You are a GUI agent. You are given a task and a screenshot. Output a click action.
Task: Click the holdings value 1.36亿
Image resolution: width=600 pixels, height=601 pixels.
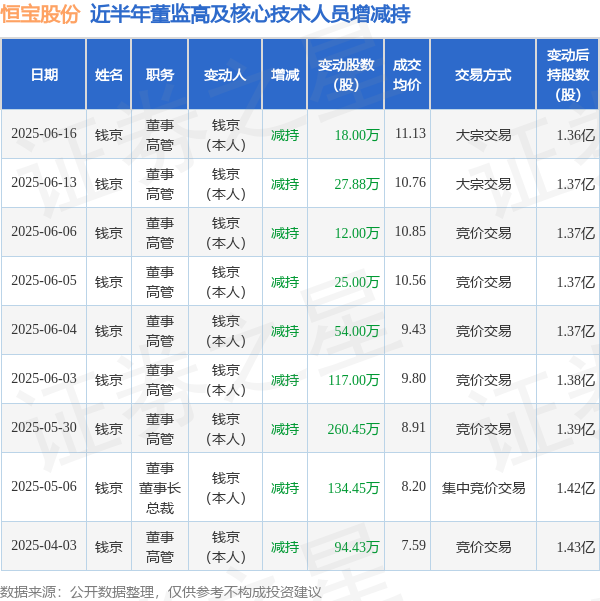click(x=576, y=135)
